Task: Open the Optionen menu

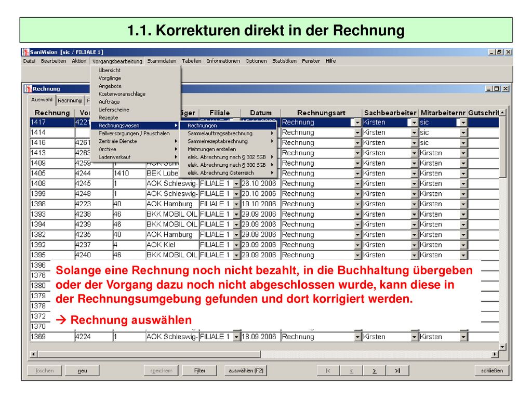Action: pyautogui.click(x=256, y=61)
